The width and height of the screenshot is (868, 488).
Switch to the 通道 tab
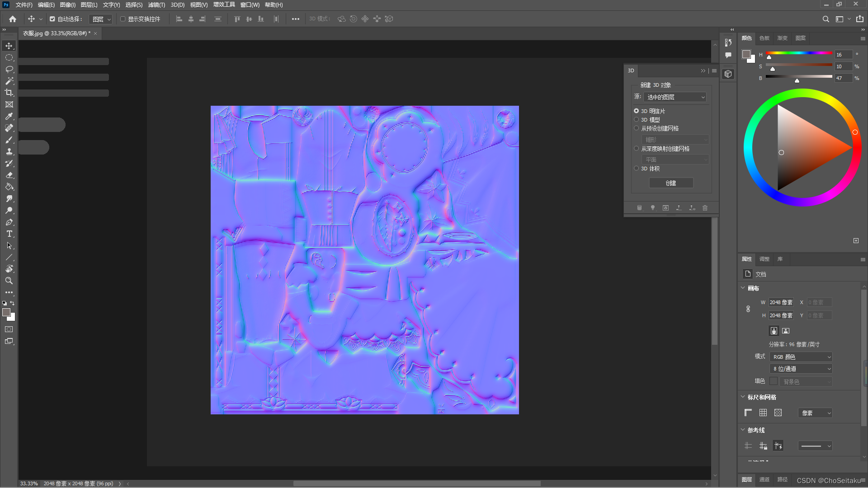pyautogui.click(x=764, y=479)
